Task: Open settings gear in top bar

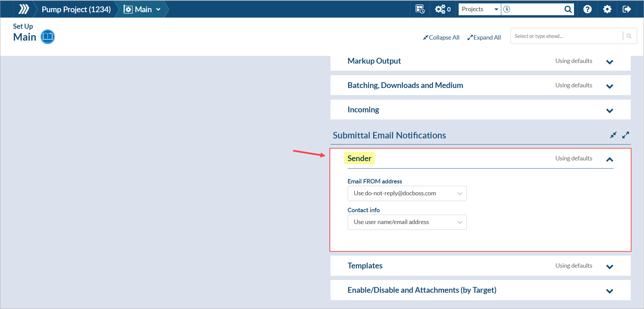Action: (607, 9)
